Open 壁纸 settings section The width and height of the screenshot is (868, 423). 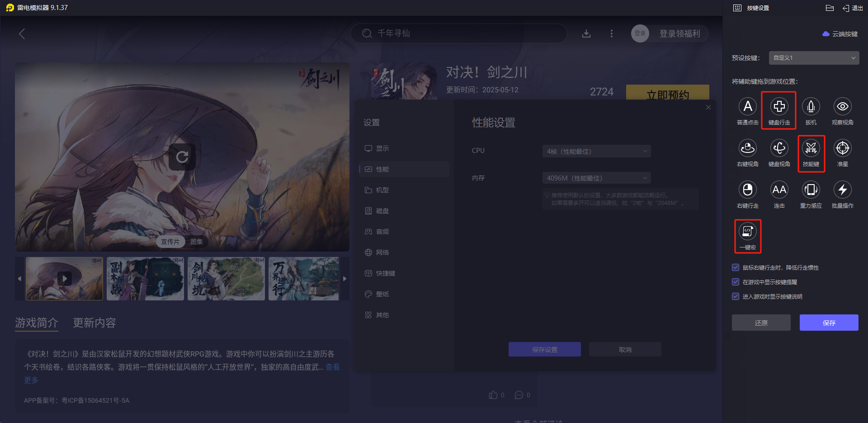pyautogui.click(x=404, y=294)
